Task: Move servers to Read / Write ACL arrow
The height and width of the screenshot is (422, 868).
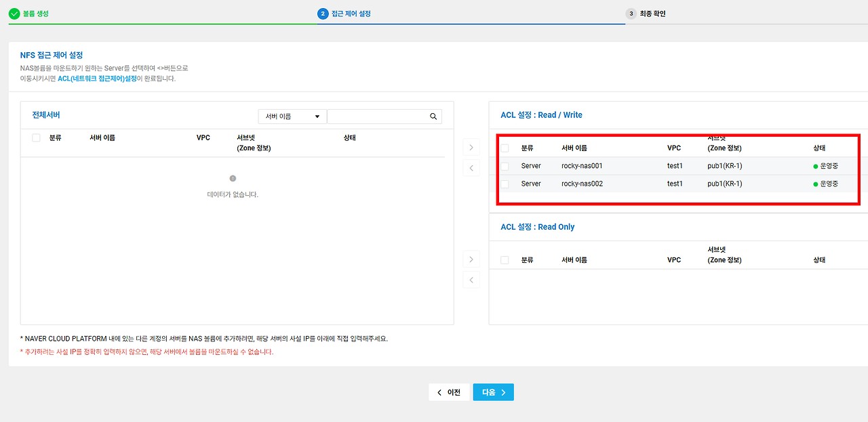Action: click(x=471, y=148)
